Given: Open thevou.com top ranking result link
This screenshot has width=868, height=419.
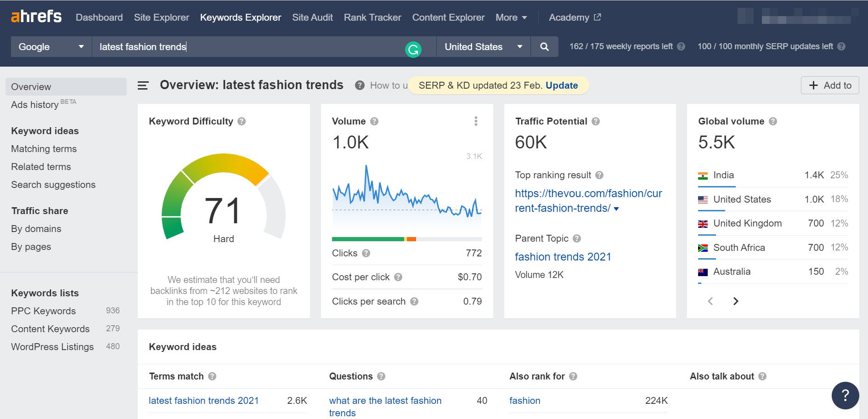Looking at the screenshot, I should (588, 201).
